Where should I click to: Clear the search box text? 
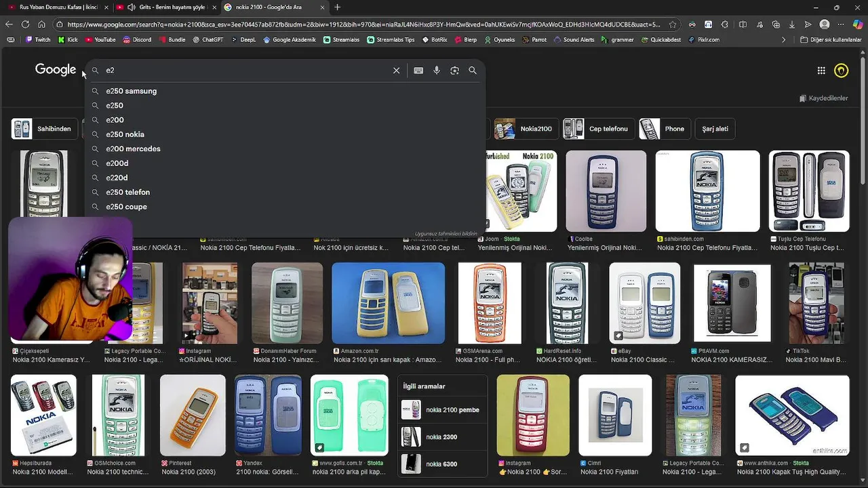pyautogui.click(x=397, y=70)
